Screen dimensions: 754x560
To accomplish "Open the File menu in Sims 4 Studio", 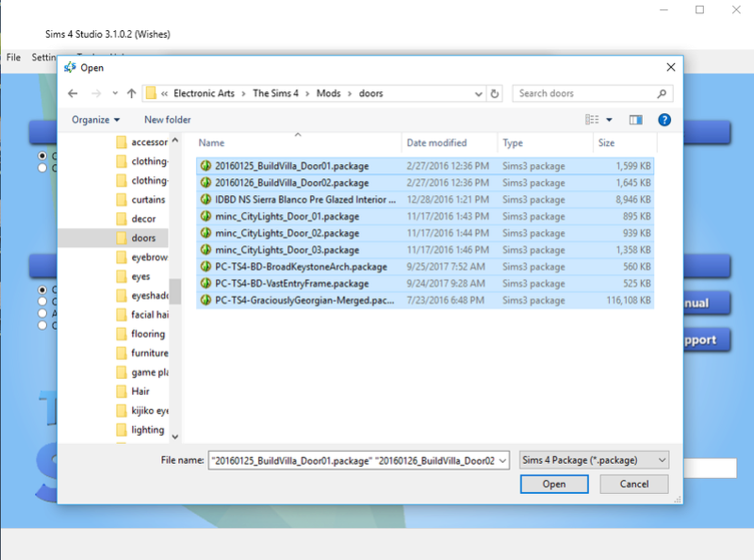I will (x=13, y=58).
